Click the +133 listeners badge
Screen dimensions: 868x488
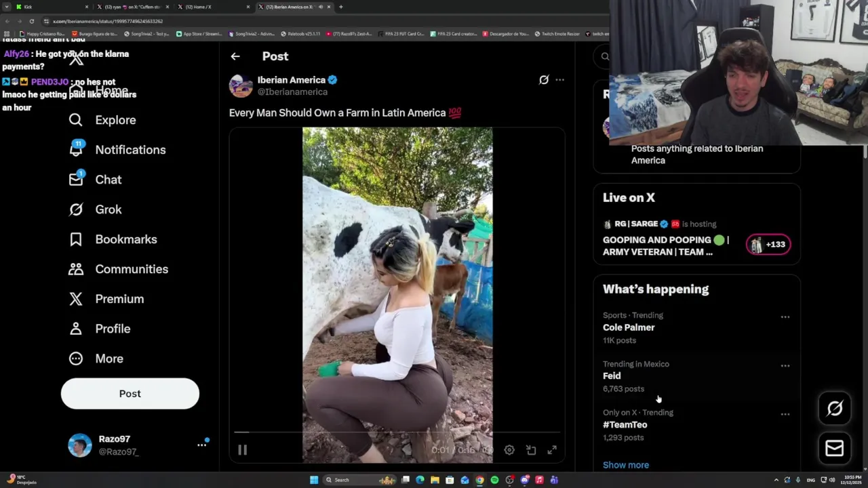768,245
